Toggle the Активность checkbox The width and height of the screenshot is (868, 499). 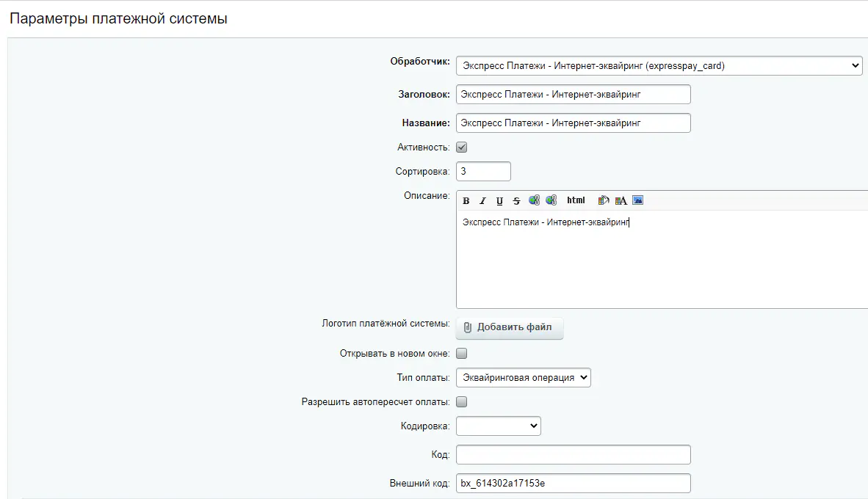462,147
